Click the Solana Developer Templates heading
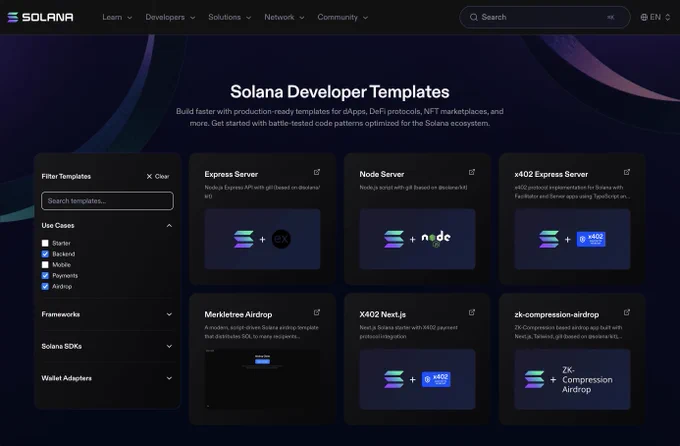The image size is (680, 446). click(x=340, y=92)
